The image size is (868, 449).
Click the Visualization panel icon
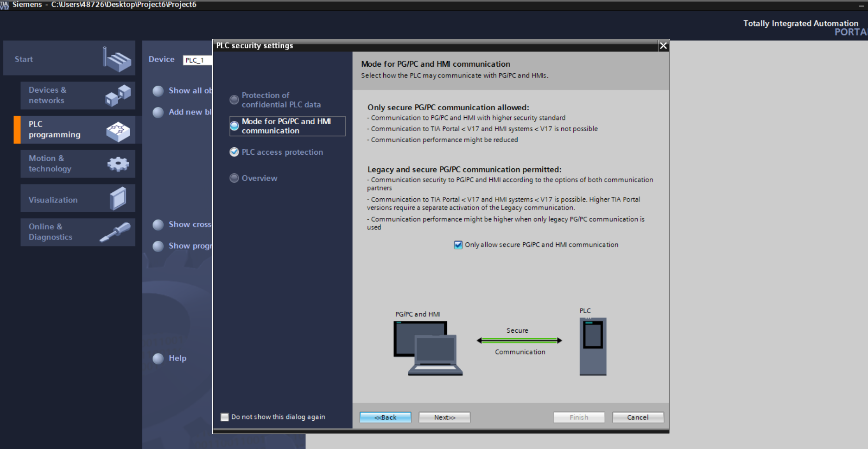point(118,198)
